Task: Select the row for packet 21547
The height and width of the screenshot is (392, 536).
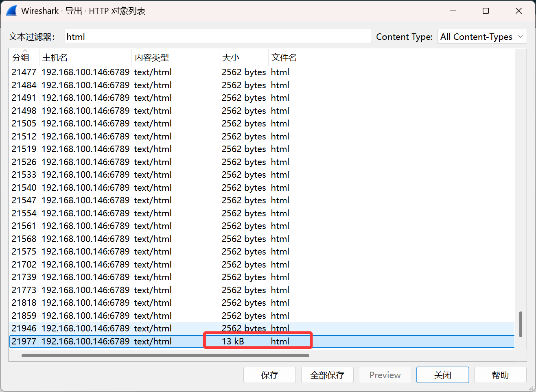Action: pyautogui.click(x=262, y=200)
